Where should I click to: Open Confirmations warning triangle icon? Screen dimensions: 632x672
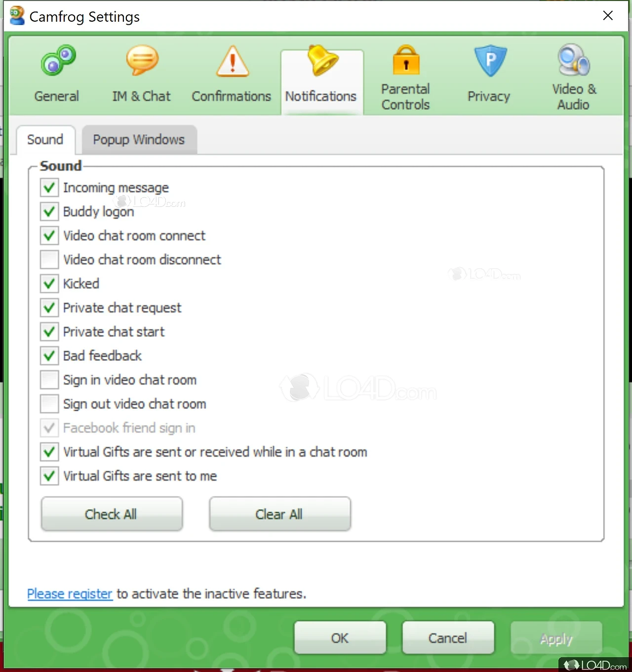coord(233,61)
